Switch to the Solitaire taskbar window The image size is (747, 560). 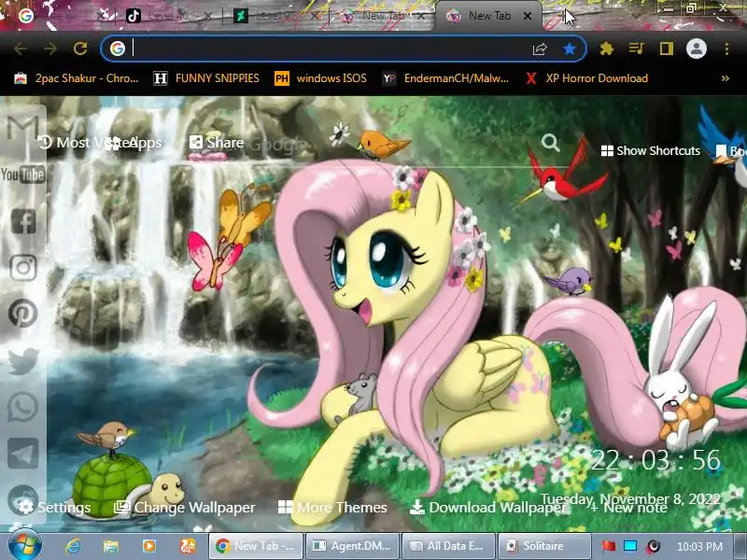(x=544, y=546)
